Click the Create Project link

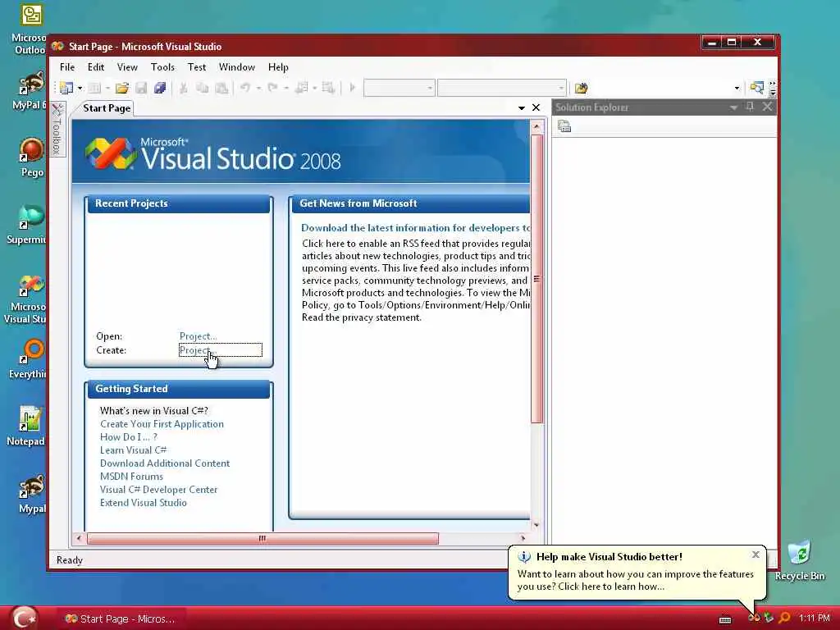[x=199, y=350]
